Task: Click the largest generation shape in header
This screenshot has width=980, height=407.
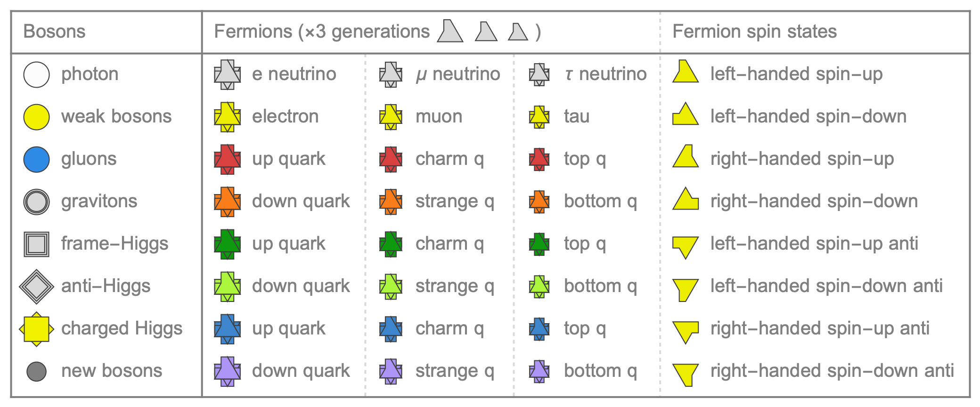Action: point(449,31)
